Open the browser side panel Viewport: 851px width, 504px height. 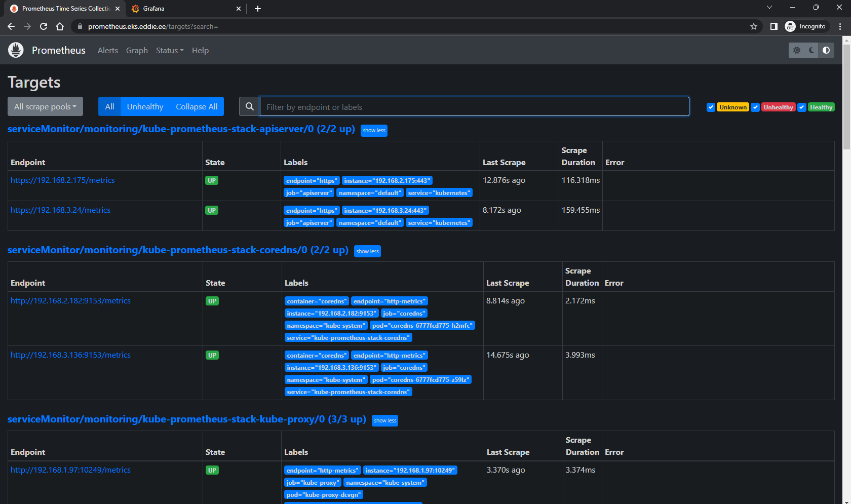773,26
